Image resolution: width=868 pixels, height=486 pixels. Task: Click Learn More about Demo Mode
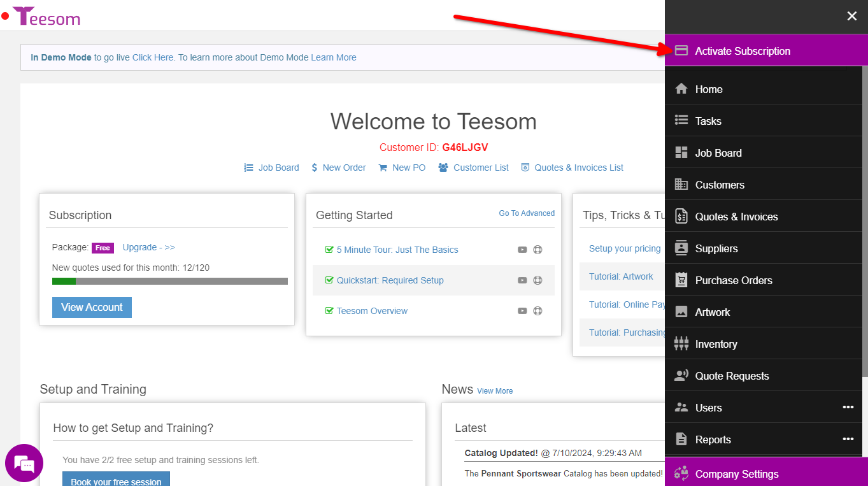click(334, 57)
